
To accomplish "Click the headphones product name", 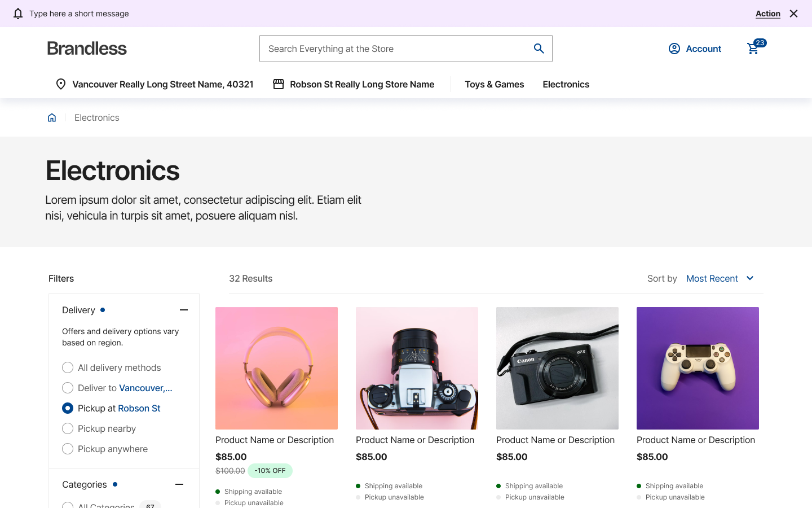I will click(x=275, y=440).
